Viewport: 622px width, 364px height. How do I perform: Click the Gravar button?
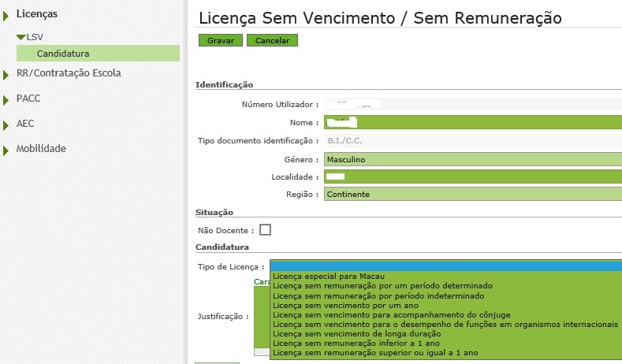tap(220, 40)
